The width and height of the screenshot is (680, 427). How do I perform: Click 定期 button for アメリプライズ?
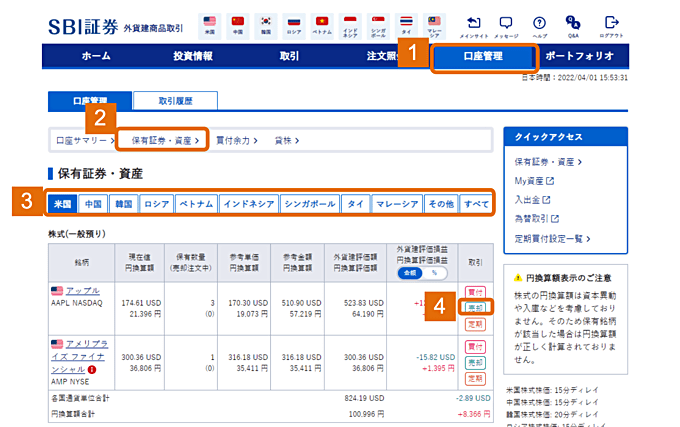pos(475,378)
